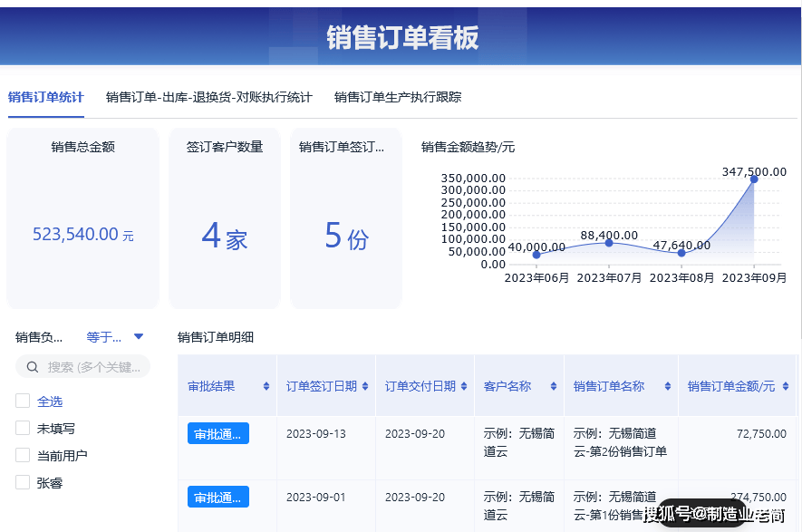Image resolution: width=802 pixels, height=532 pixels.
Task: Click the sort arrows on 客户名称 column
Action: [554, 386]
